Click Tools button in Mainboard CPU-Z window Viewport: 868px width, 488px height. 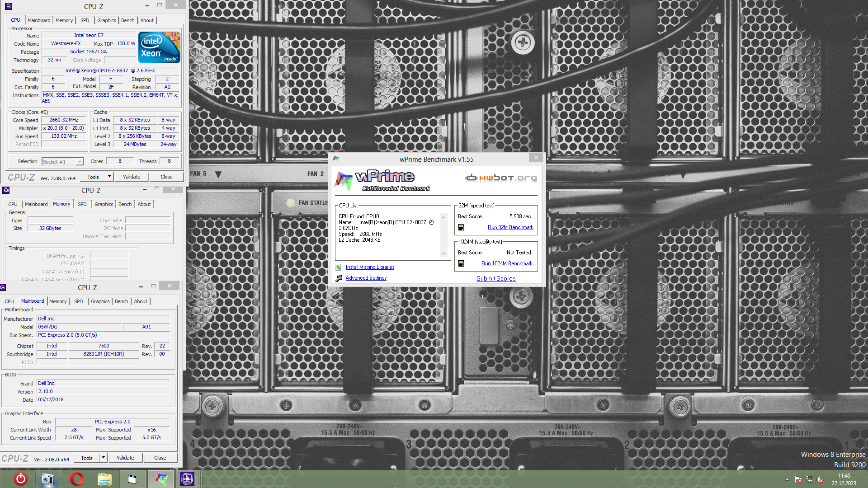87,458
